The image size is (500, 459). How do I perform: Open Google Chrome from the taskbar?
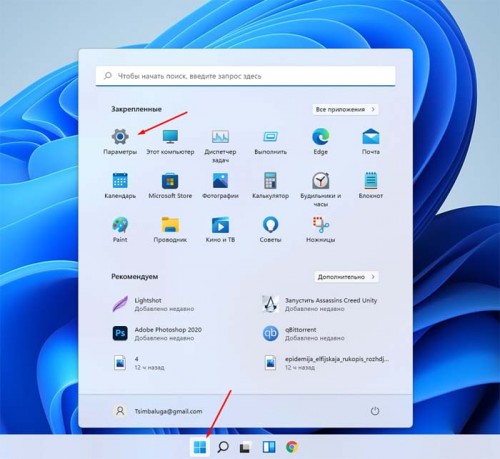(x=292, y=447)
